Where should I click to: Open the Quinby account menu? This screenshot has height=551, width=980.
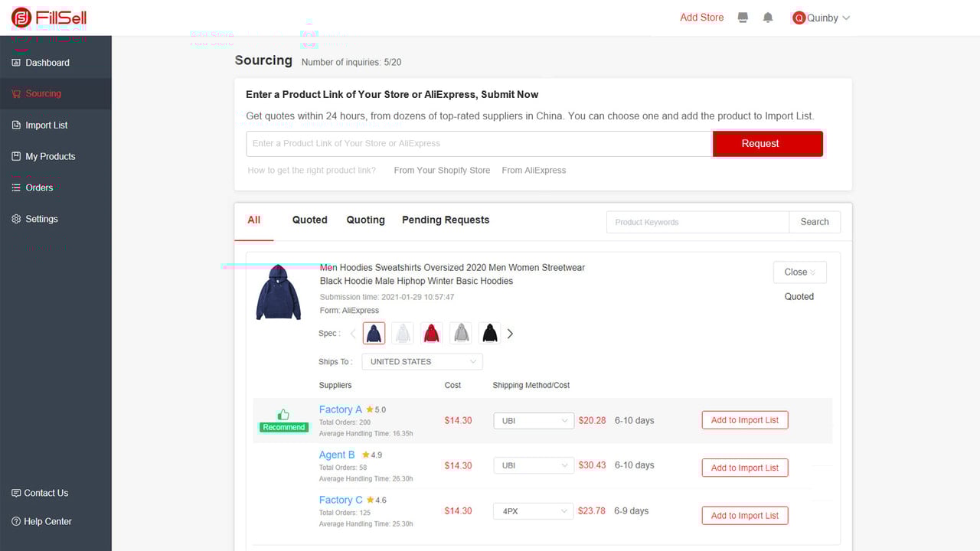point(822,18)
